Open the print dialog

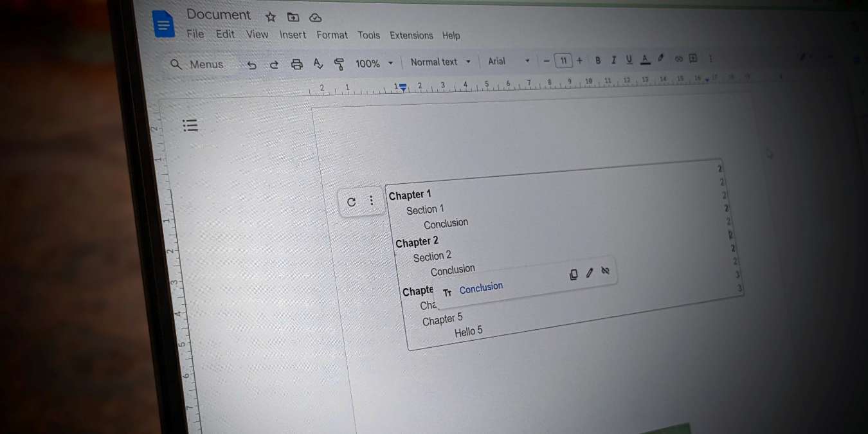(296, 65)
